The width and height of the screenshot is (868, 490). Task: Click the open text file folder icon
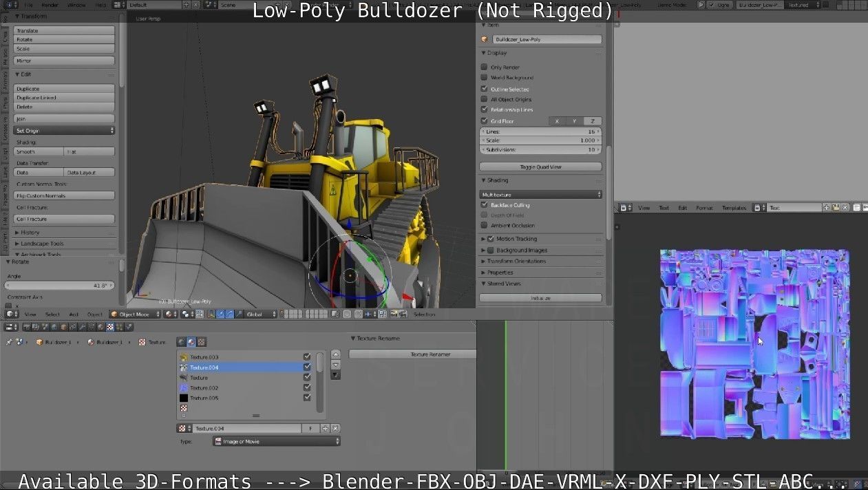tap(836, 207)
